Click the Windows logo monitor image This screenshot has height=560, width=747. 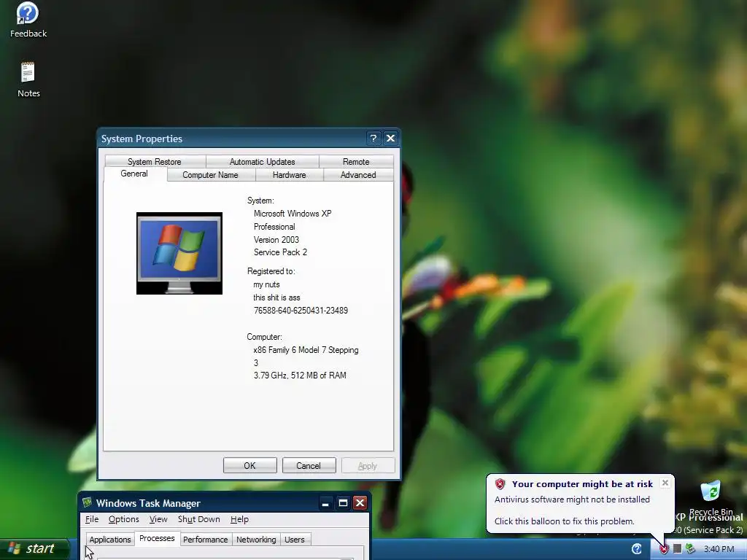(x=179, y=253)
